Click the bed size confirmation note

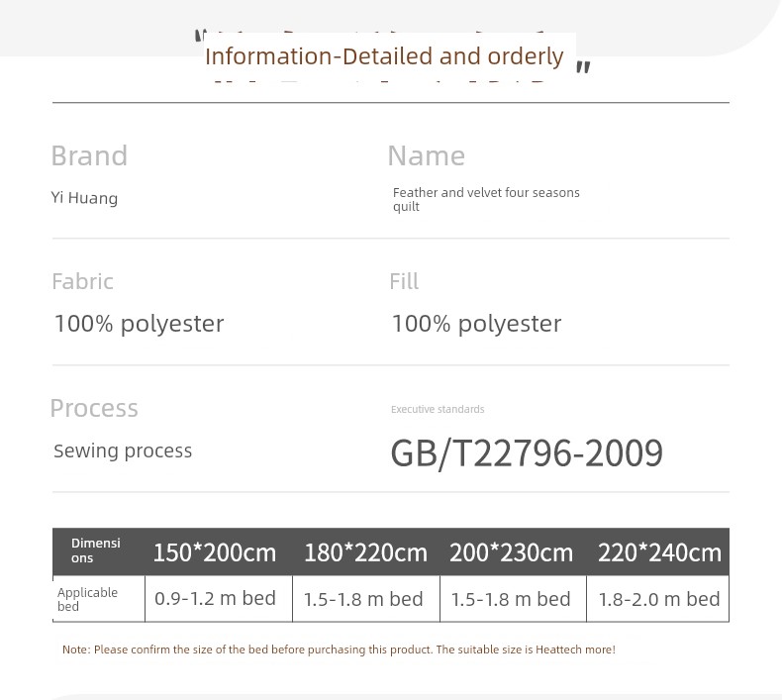[x=339, y=650]
